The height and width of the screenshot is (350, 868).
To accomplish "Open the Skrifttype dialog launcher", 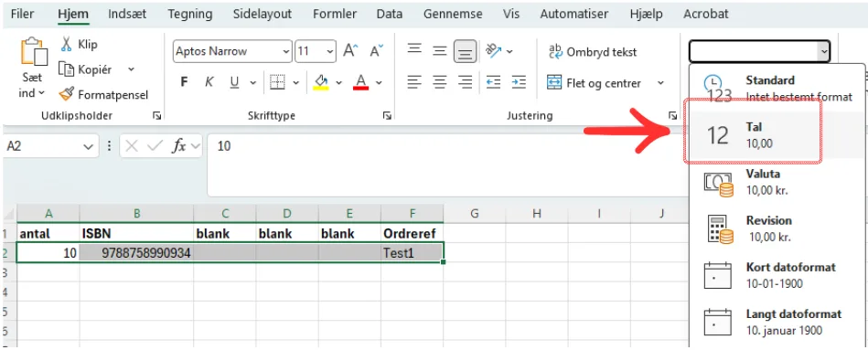I will click(x=387, y=115).
